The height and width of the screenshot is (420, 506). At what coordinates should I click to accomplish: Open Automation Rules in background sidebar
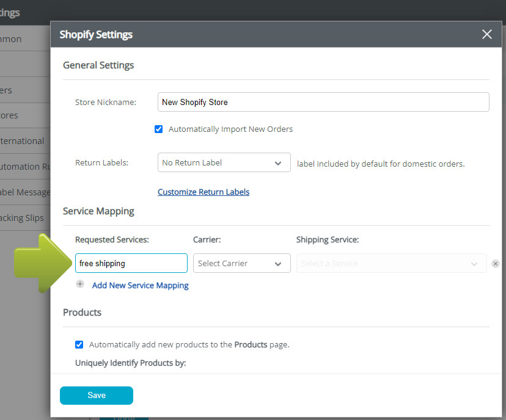coord(25,166)
